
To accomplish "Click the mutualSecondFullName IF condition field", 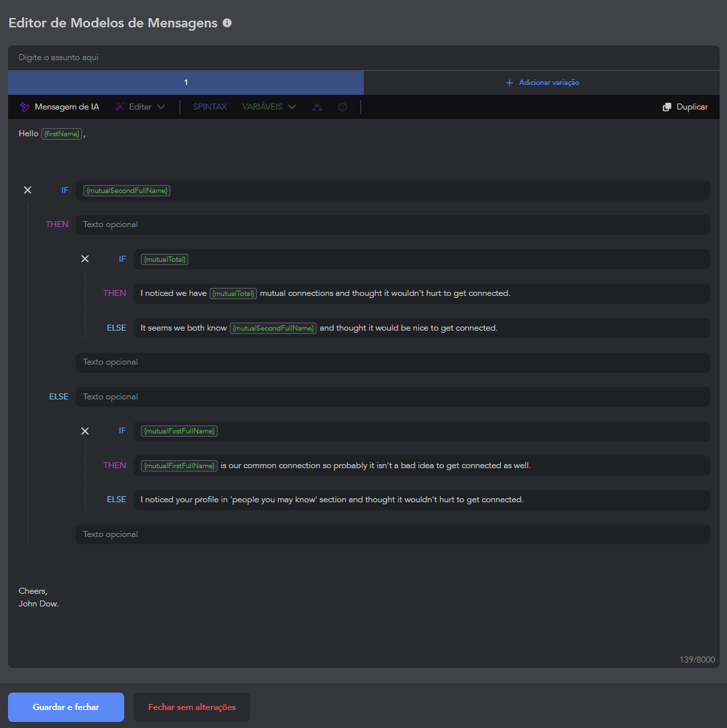I will pos(393,190).
